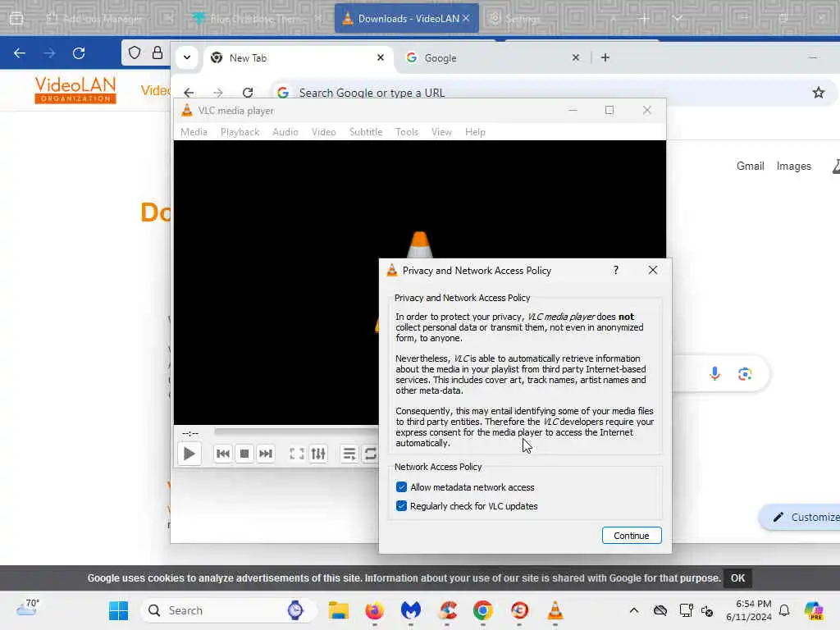Viewport: 840px width, 630px height.
Task: Reload the page in Firefox
Action: (x=79, y=53)
